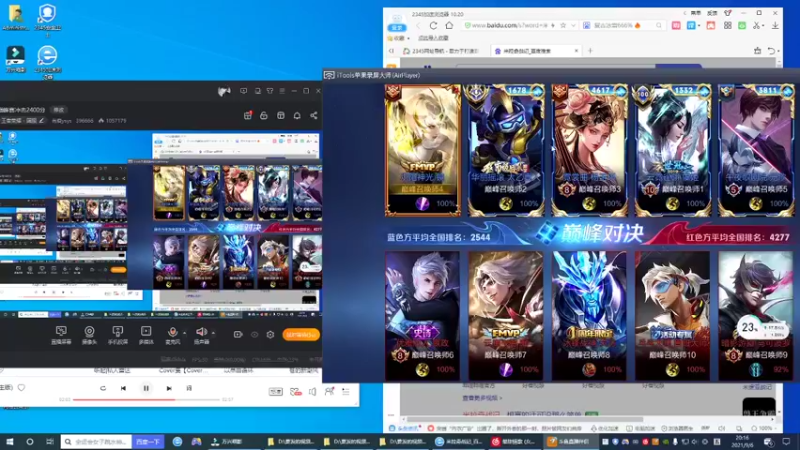Click the listen-together icon in music player
800x450 pixels.
point(329,391)
